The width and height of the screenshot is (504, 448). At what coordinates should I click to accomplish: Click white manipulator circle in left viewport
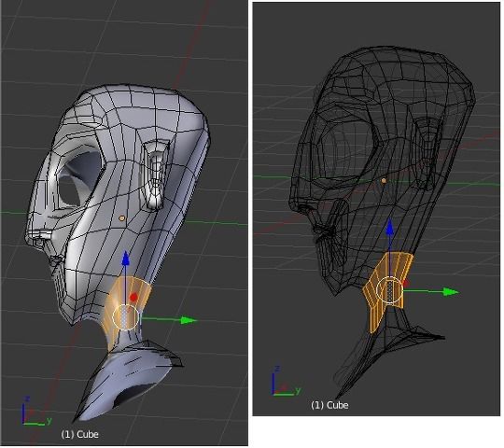126,317
